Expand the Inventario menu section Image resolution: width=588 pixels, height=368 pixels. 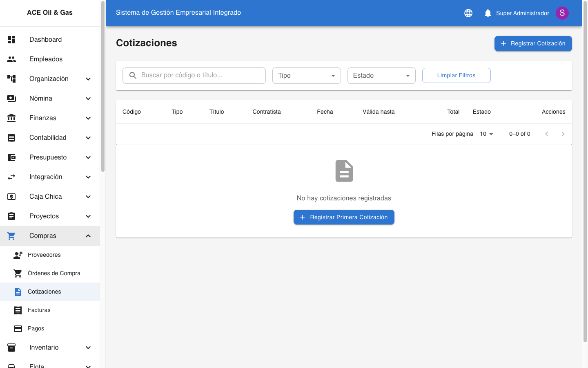(88, 348)
